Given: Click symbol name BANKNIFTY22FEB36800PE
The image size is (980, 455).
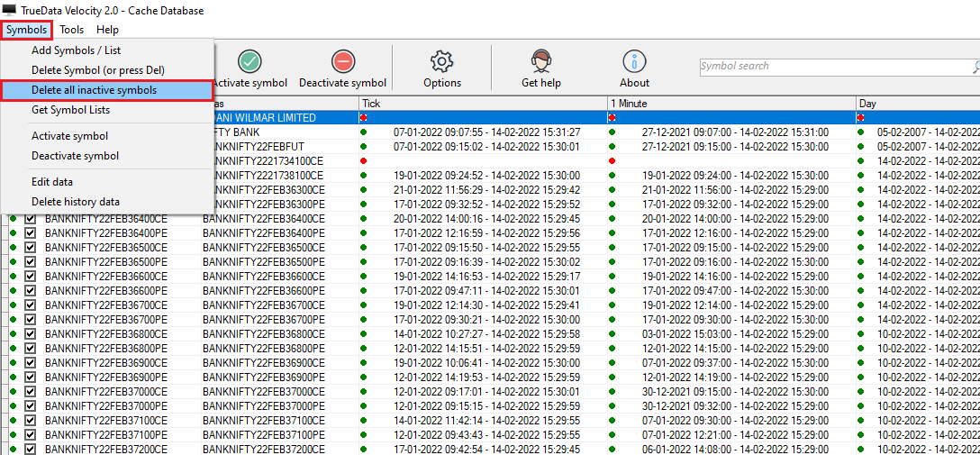Looking at the screenshot, I should 106,348.
